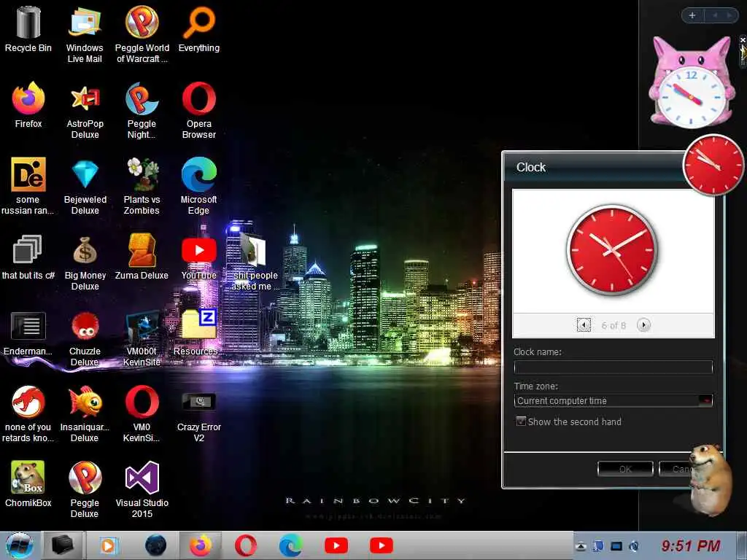Launch the Everything search icon
The height and width of the screenshot is (560, 747).
click(198, 28)
